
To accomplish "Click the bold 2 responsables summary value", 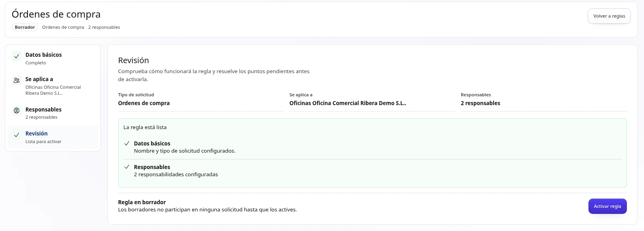I will [x=480, y=103].
